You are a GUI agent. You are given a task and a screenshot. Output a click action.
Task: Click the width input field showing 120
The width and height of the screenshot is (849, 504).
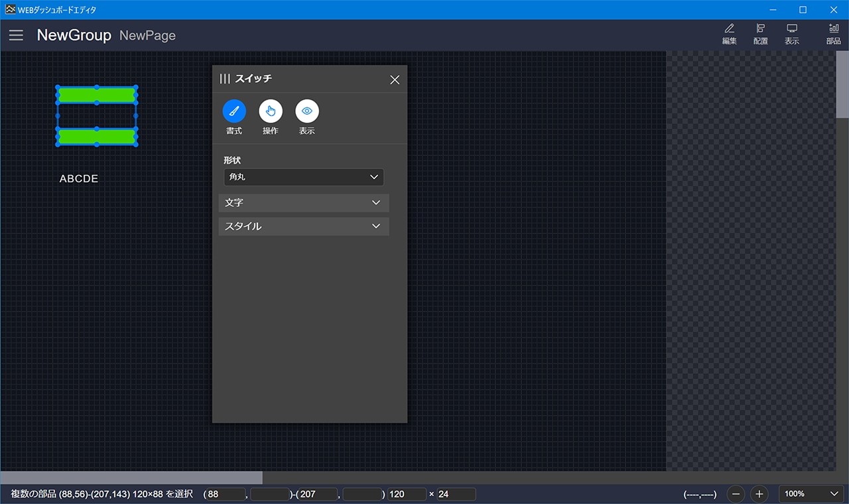click(x=407, y=494)
